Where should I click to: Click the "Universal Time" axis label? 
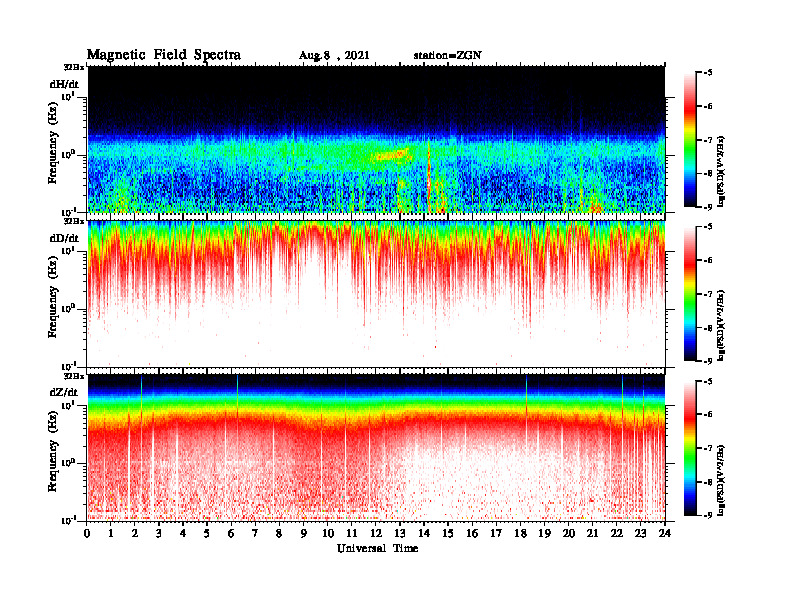click(378, 548)
